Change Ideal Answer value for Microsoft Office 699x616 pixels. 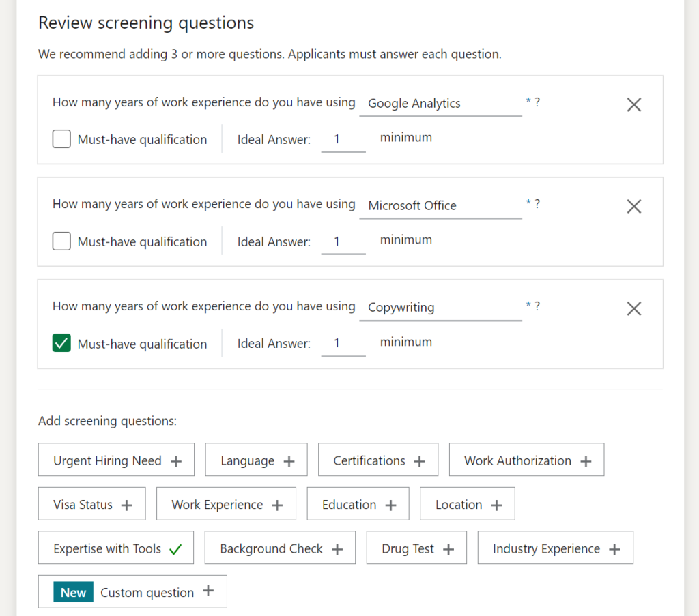pos(343,242)
